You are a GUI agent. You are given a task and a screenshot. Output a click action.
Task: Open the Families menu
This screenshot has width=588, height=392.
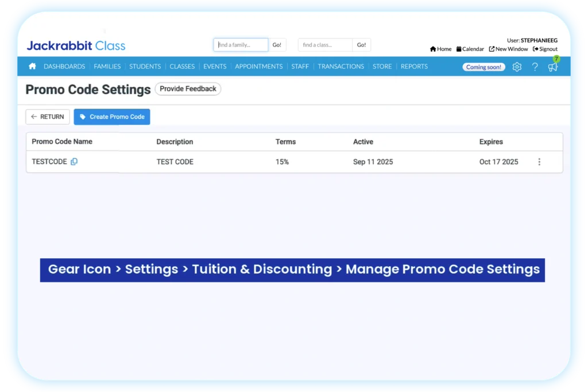click(107, 67)
